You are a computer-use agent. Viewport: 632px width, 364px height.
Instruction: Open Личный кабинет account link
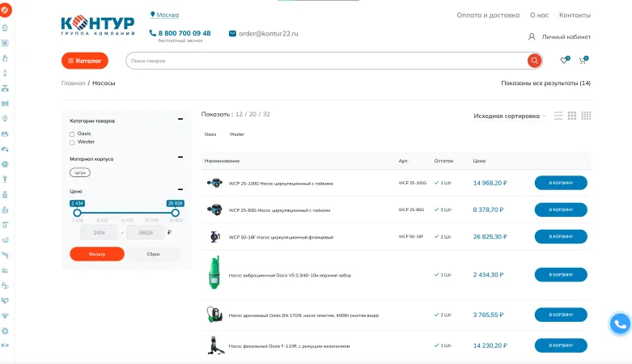566,36
